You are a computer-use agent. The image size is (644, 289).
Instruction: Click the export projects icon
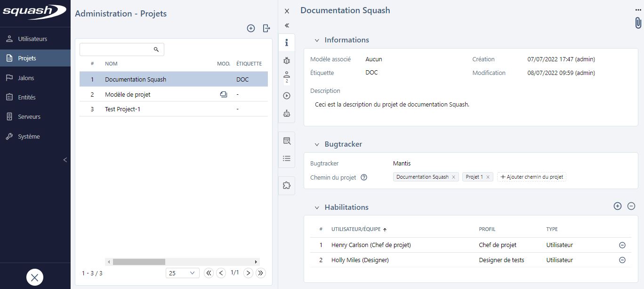click(x=266, y=28)
